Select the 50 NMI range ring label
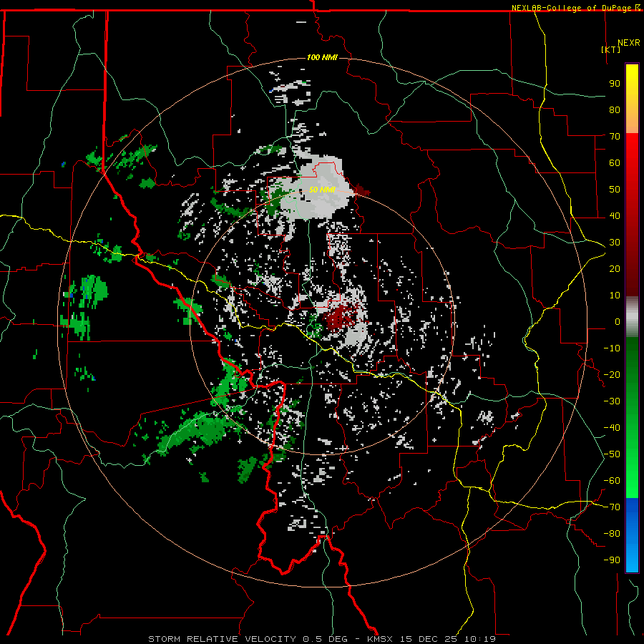 (322, 190)
